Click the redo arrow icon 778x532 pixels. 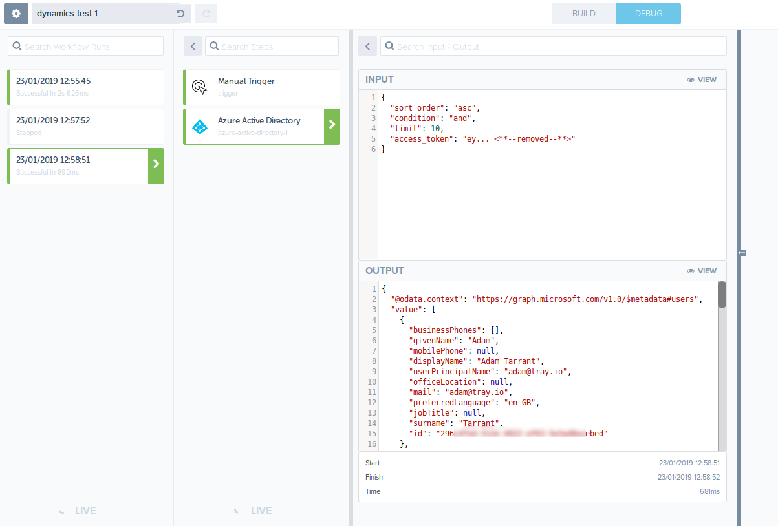coord(206,14)
